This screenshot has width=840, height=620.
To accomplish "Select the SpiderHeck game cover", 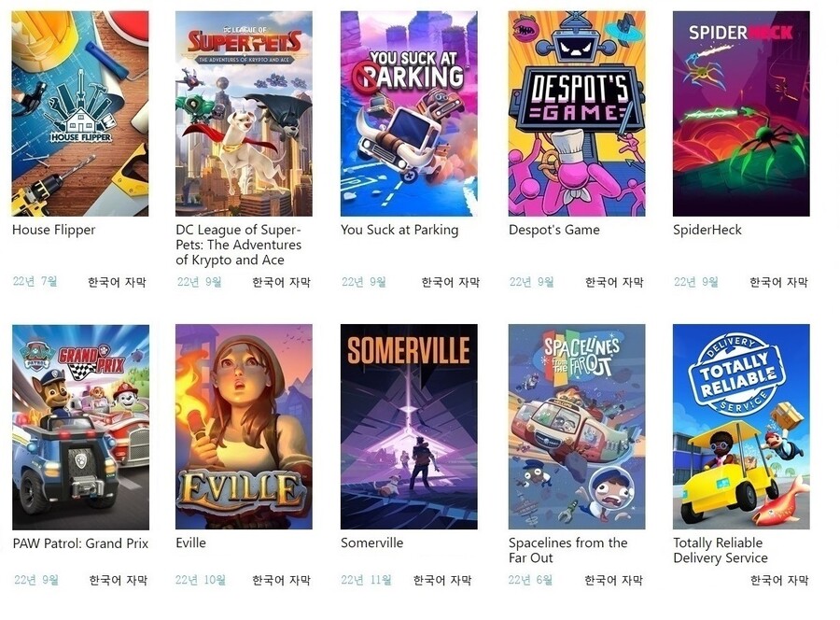I will pyautogui.click(x=741, y=114).
